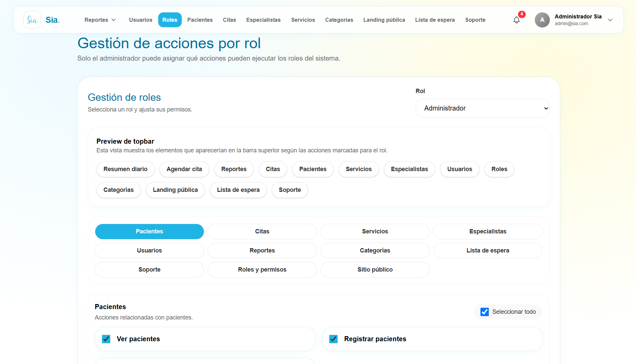
Task: Open Lista de espera in navbar
Action: click(435, 20)
